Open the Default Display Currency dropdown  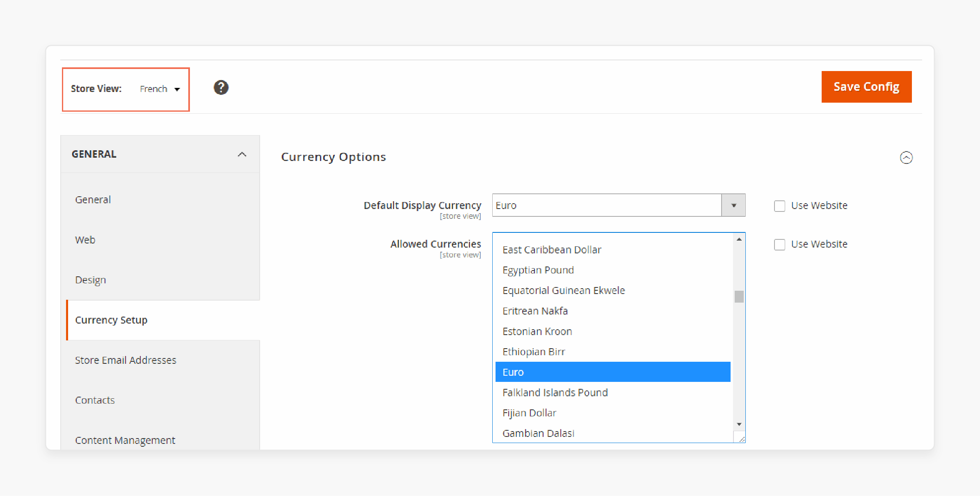click(619, 205)
